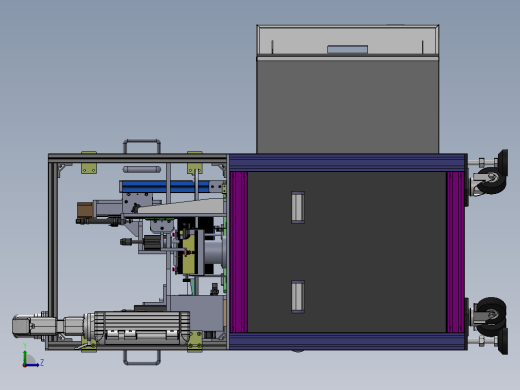Select the right magenta vertical extrusion
The image size is (520, 390).
pyautogui.click(x=455, y=252)
